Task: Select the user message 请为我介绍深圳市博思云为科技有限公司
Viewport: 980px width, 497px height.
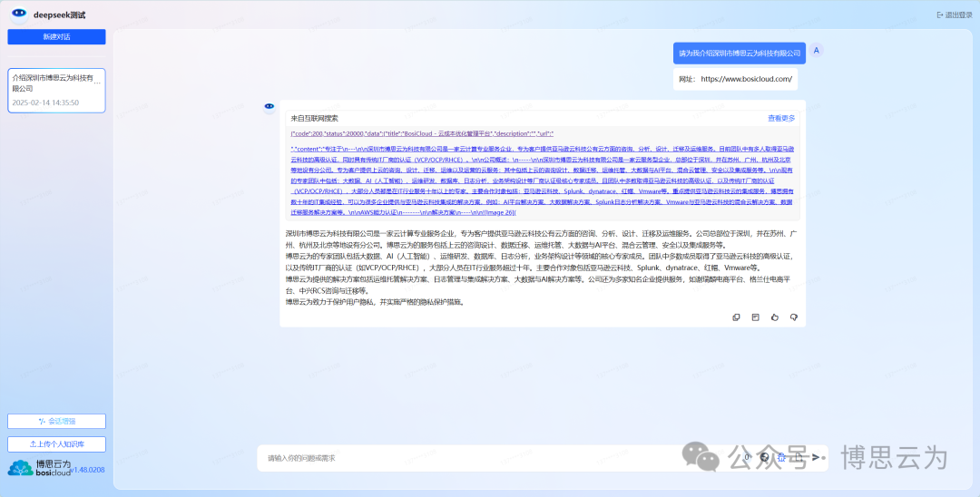Action: coord(740,54)
